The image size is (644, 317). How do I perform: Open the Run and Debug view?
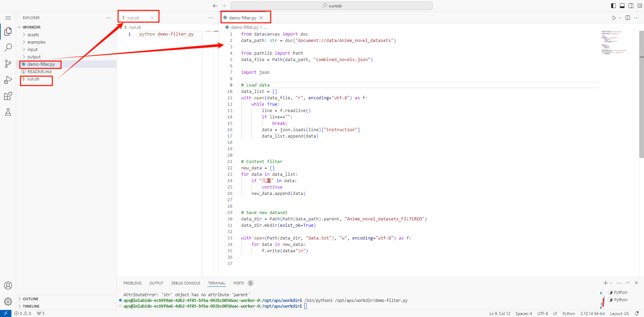coord(8,80)
